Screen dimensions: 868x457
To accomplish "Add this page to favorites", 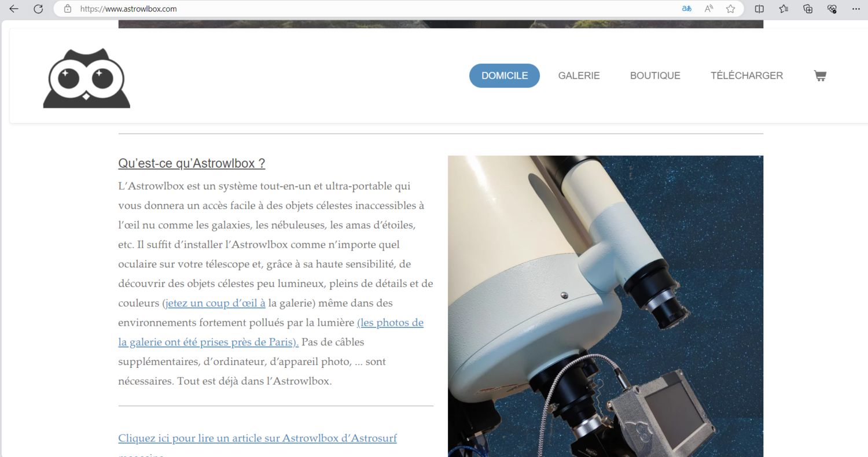I will (x=731, y=9).
